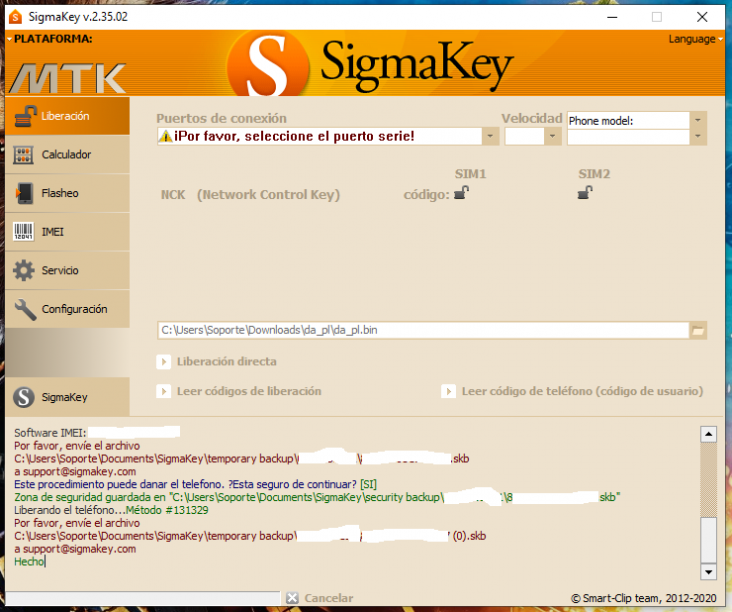Image resolution: width=732 pixels, height=612 pixels.
Task: Click the "NCK (Network Control Key)" label
Action: point(250,195)
